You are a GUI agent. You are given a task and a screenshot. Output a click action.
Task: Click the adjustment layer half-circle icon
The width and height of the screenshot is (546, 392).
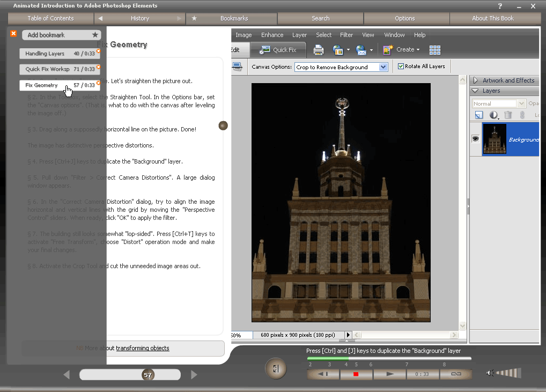(493, 115)
